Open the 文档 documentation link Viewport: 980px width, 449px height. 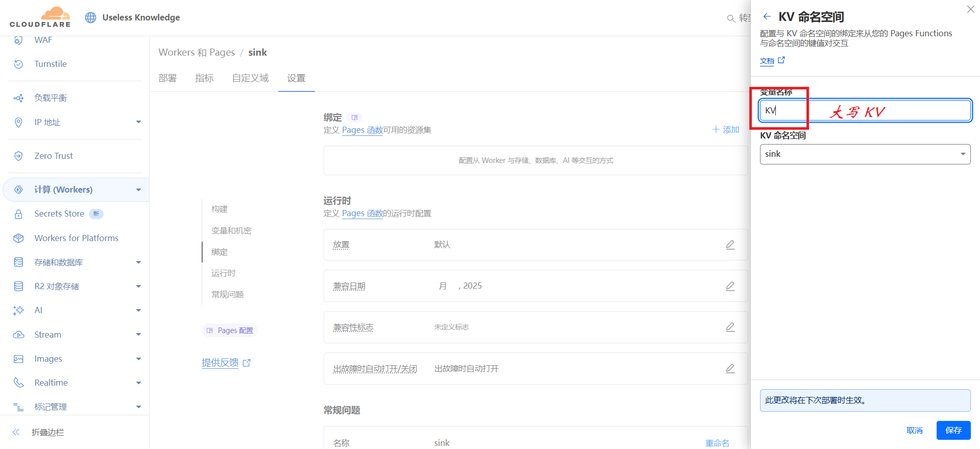coord(767,61)
